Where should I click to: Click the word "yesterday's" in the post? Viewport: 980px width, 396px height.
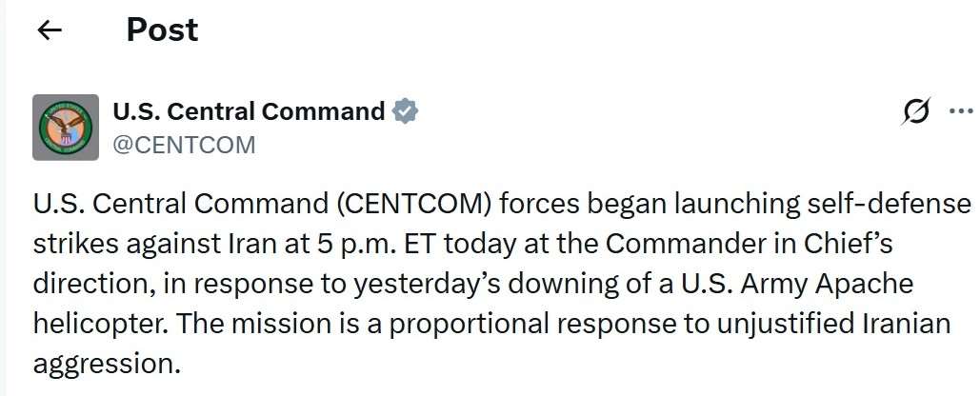tap(428, 284)
